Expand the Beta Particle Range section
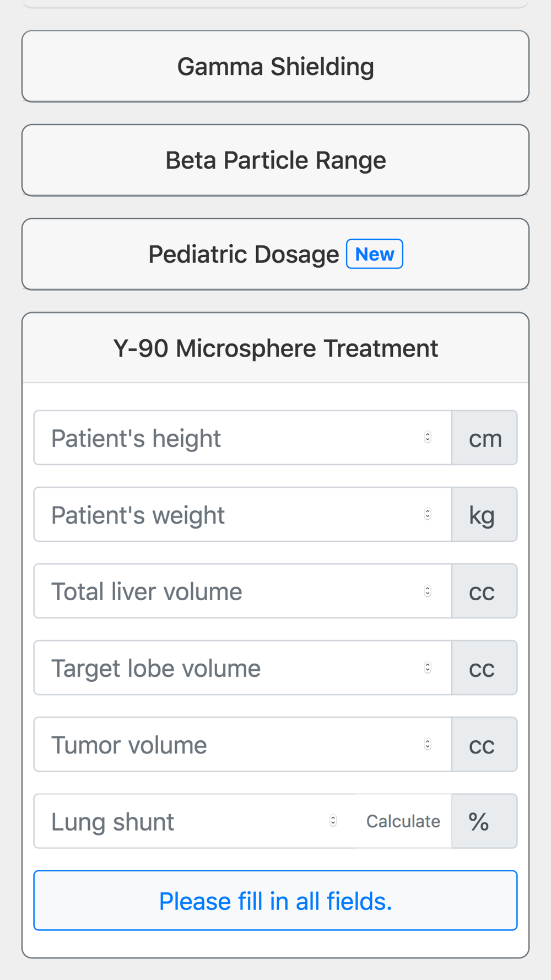Screen dimensions: 551x980 click(275, 160)
